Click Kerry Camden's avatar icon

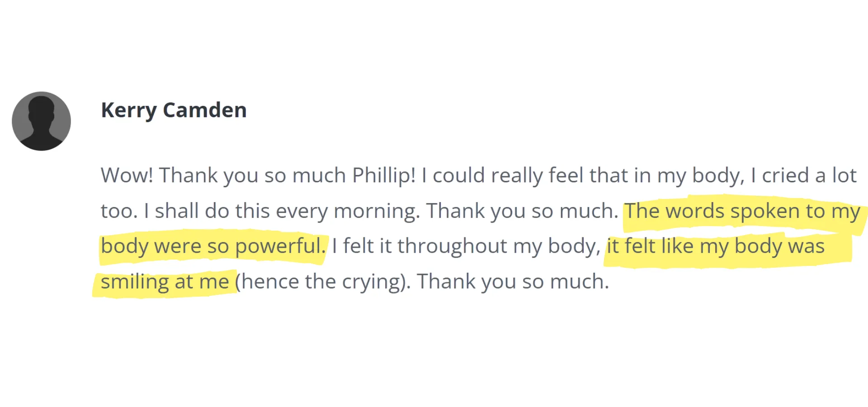click(x=41, y=121)
